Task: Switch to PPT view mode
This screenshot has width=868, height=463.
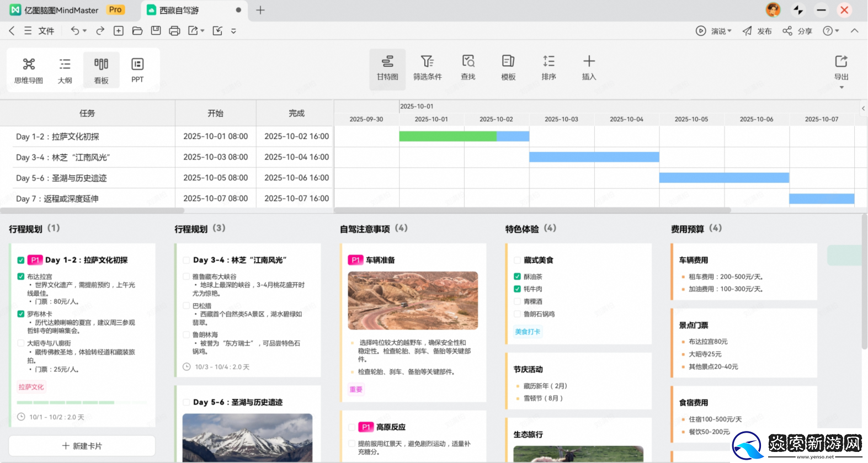Action: [137, 70]
